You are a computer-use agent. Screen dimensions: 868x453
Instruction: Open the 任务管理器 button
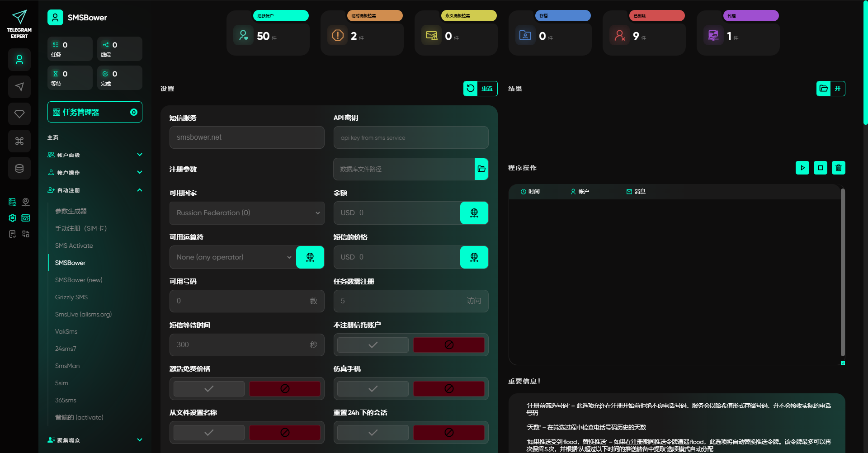[94, 112]
